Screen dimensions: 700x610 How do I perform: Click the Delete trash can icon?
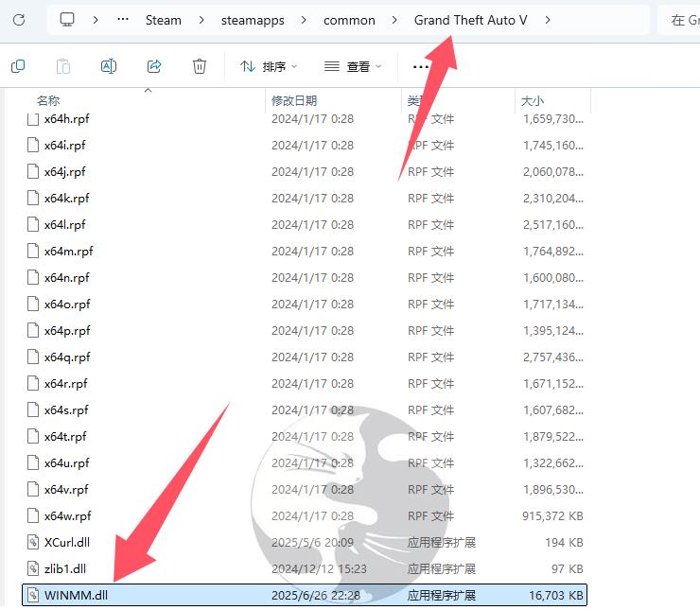point(200,66)
